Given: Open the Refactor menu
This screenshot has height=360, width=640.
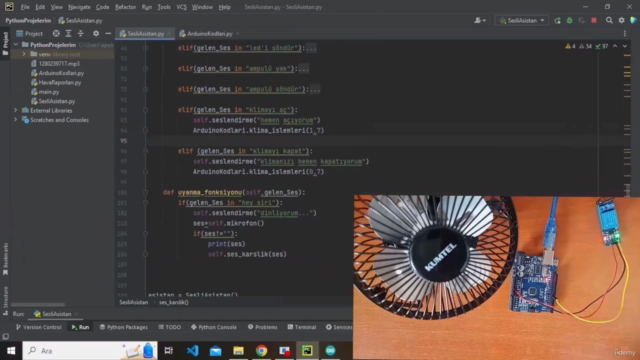Looking at the screenshot, I should [125, 7].
